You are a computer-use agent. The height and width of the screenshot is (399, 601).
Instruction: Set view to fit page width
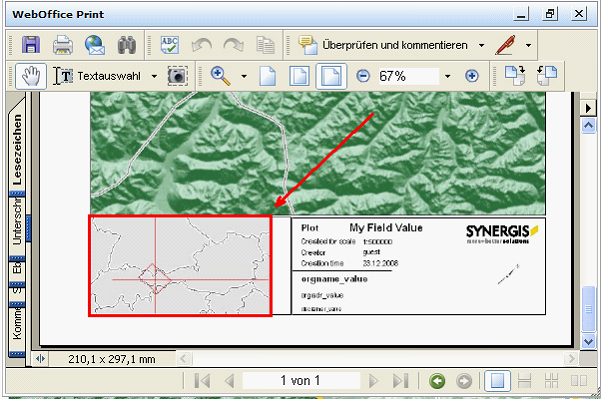(x=331, y=76)
